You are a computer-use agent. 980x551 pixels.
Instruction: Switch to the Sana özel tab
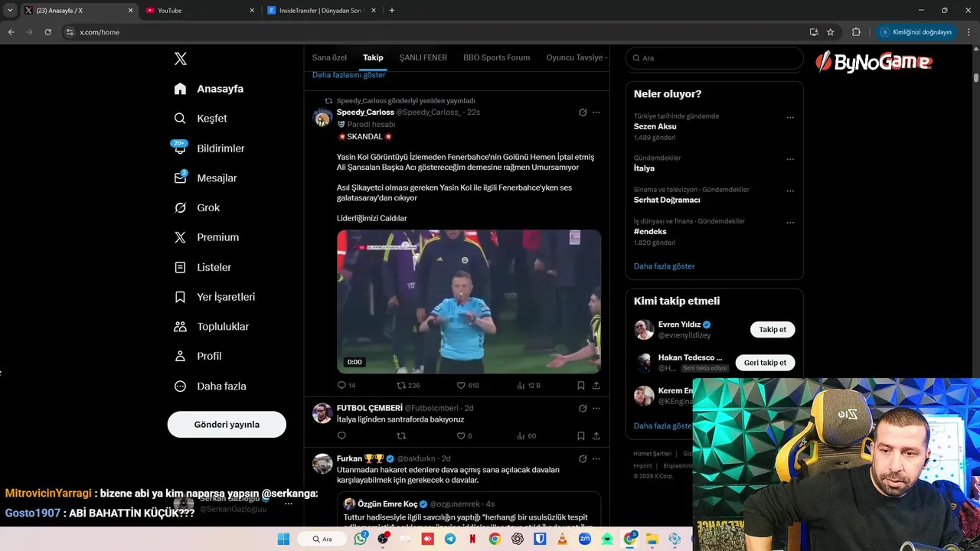329,58
